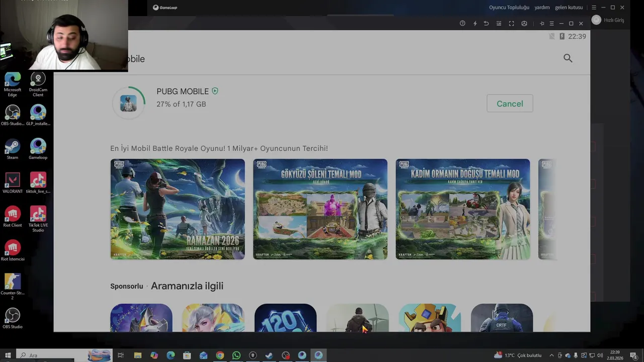Click the PUBG MOBILE download progress icon

(x=128, y=103)
